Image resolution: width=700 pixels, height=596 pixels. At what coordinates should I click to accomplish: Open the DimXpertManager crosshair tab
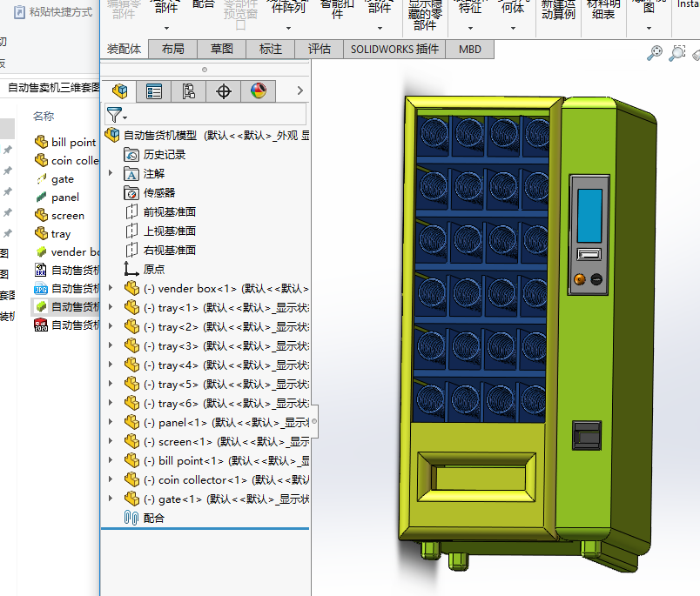click(x=224, y=90)
